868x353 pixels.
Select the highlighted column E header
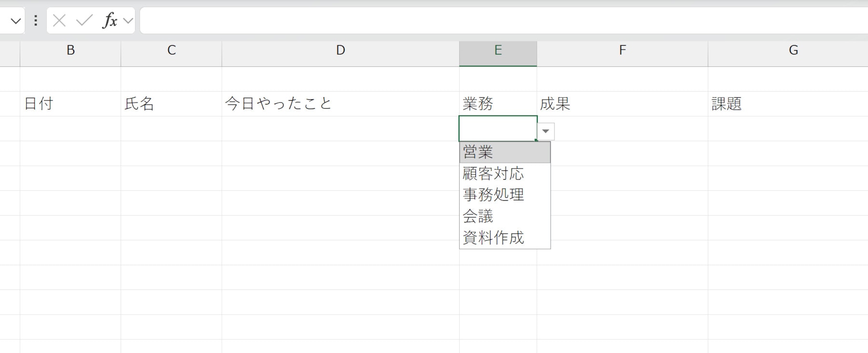498,51
